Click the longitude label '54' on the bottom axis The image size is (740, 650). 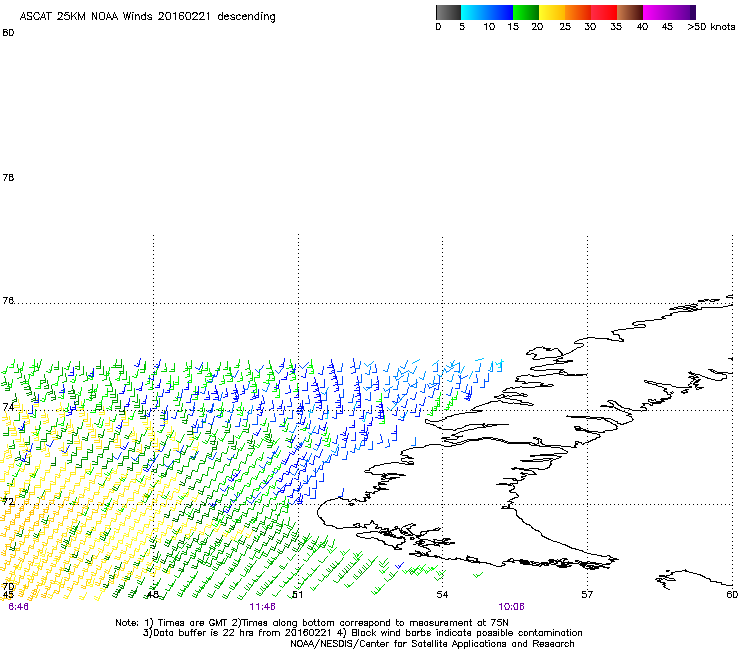(442, 595)
